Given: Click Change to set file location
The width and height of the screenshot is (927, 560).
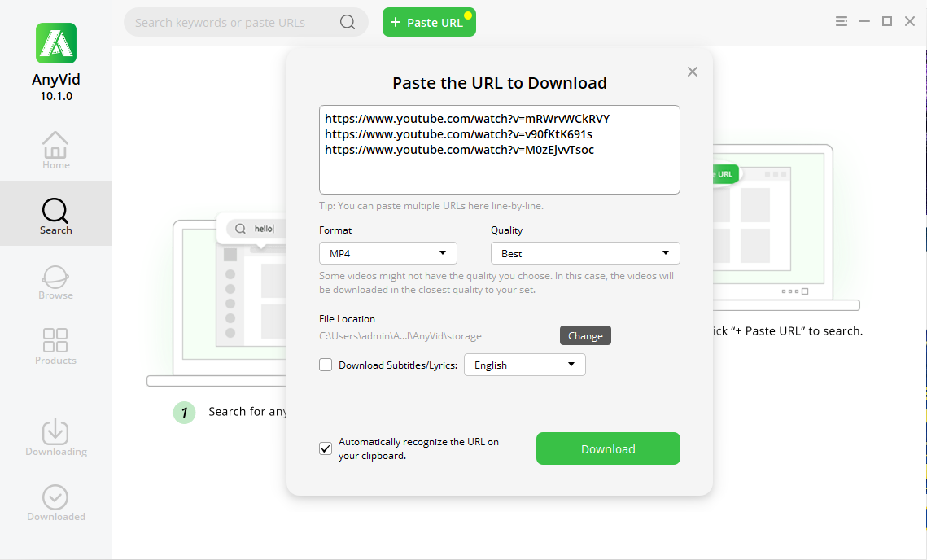Looking at the screenshot, I should [x=585, y=336].
